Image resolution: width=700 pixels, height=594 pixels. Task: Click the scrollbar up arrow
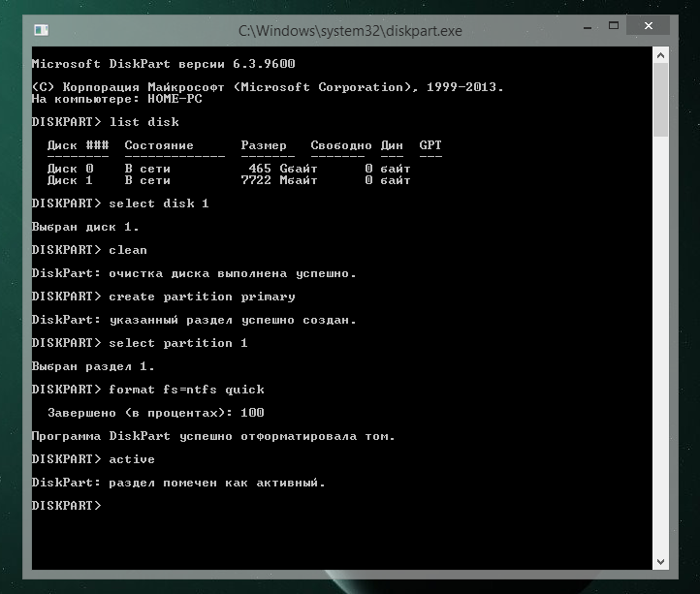[x=660, y=55]
